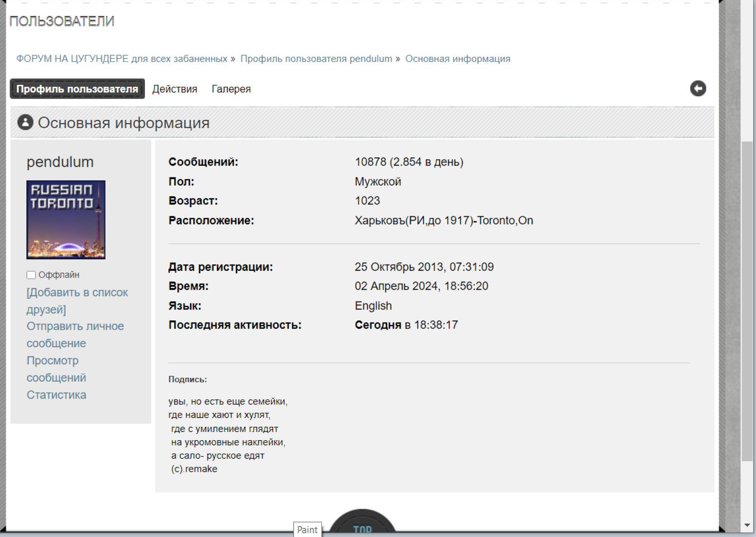Click the ПОЛЬЗОВАТЕЛИ page heading
Viewport: 756px width, 537px height.
coord(62,21)
